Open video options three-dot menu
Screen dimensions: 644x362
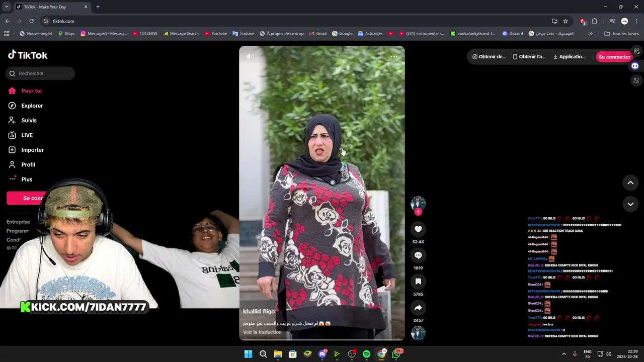394,57
